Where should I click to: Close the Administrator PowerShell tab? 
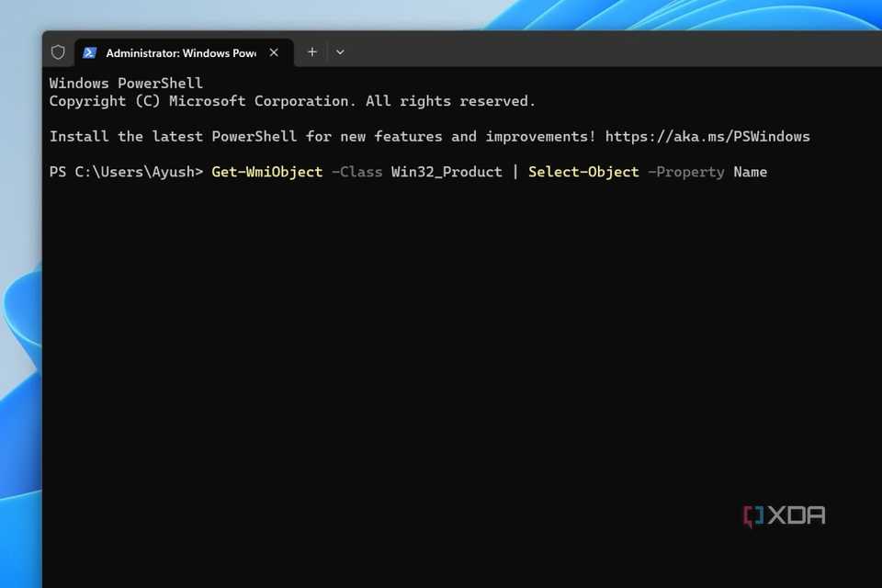(x=274, y=52)
